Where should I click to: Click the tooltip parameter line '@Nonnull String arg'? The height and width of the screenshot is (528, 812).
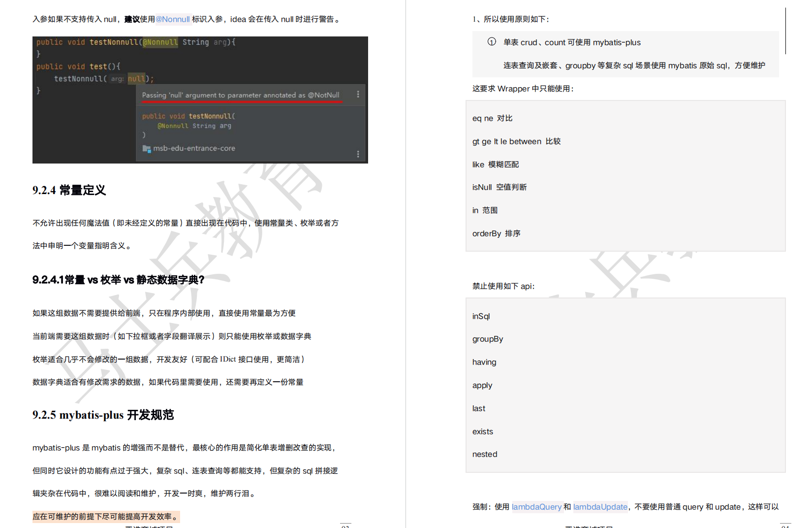[194, 126]
